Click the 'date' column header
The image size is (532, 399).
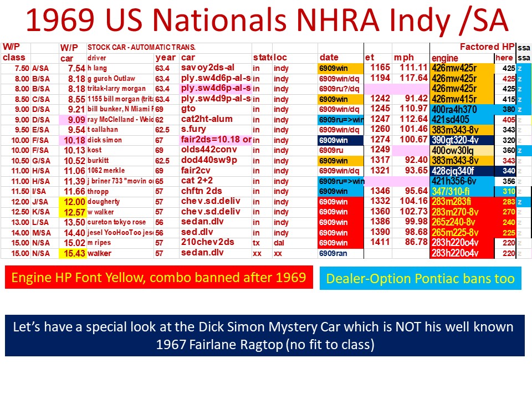329,58
